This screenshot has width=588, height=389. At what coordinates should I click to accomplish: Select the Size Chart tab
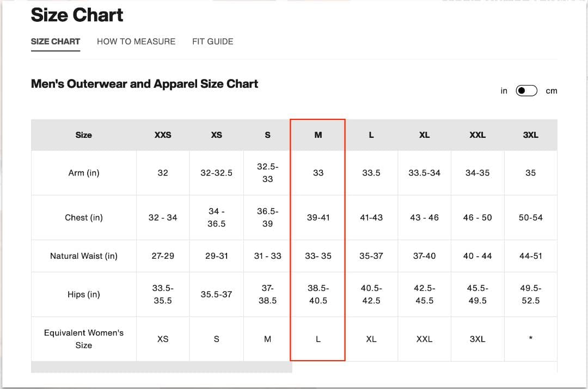pyautogui.click(x=56, y=41)
